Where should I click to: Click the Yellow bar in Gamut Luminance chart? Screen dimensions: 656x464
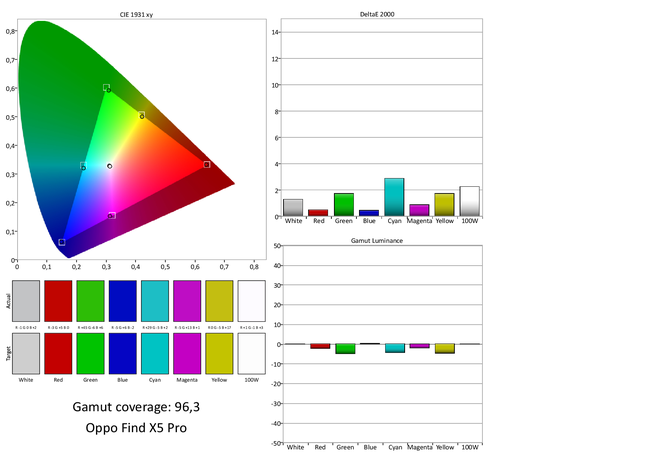click(445, 349)
